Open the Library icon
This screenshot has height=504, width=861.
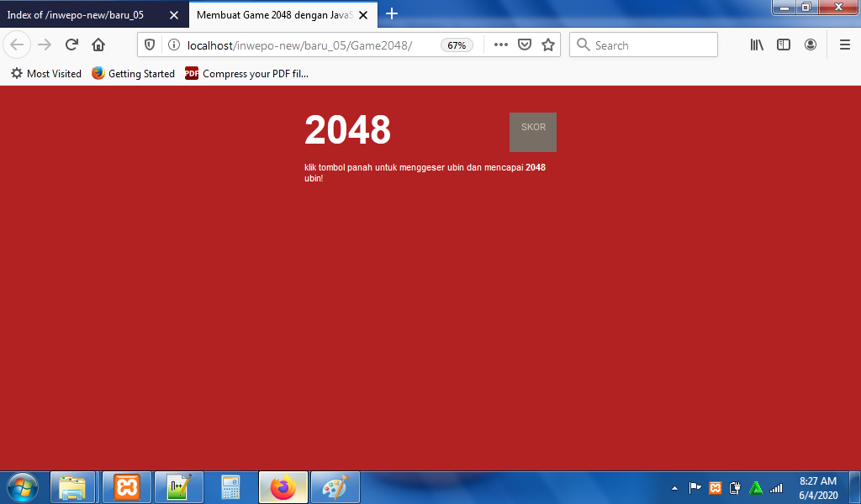758,45
